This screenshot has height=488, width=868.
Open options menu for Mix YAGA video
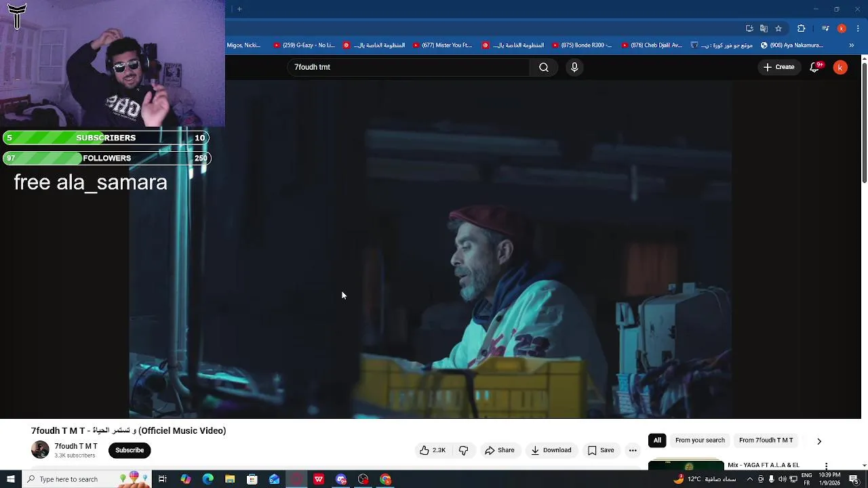[x=826, y=466]
